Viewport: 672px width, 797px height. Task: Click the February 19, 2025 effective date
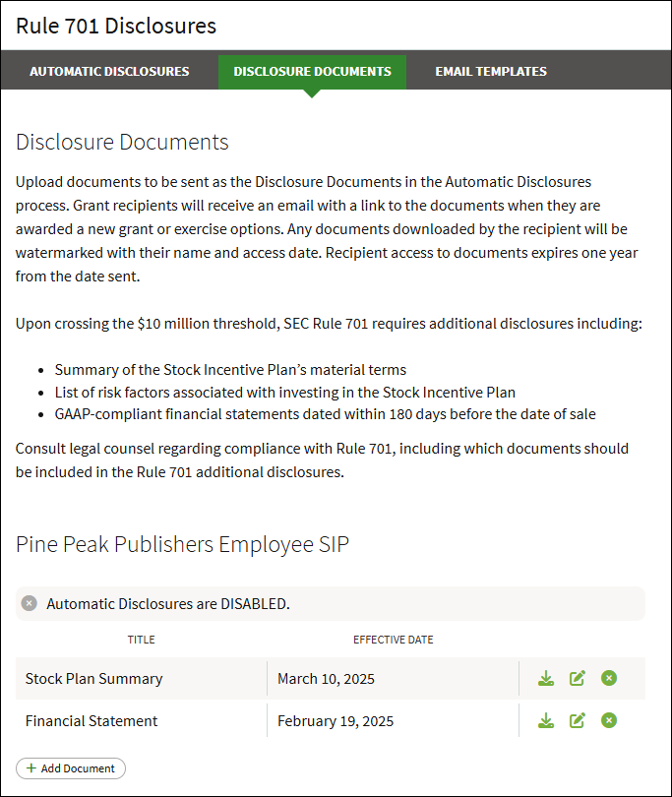336,721
